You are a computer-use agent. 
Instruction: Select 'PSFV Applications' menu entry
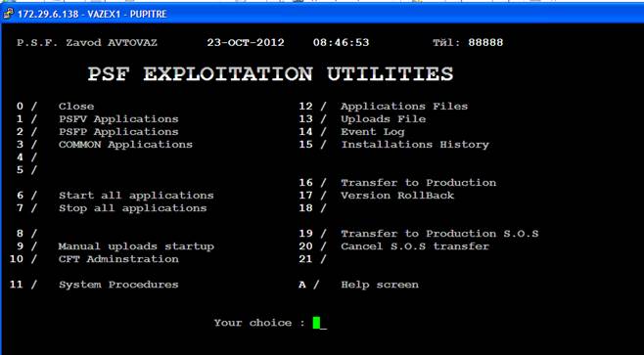click(x=118, y=119)
